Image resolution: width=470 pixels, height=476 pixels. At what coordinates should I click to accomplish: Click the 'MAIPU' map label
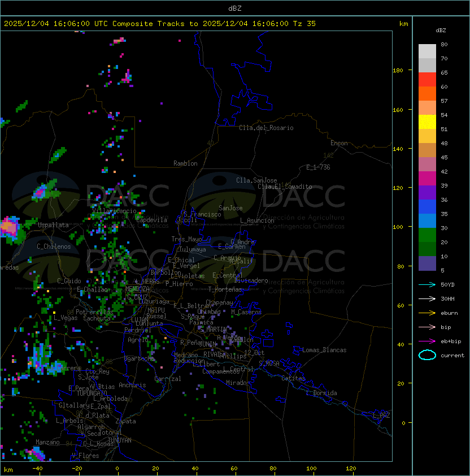[x=156, y=310]
